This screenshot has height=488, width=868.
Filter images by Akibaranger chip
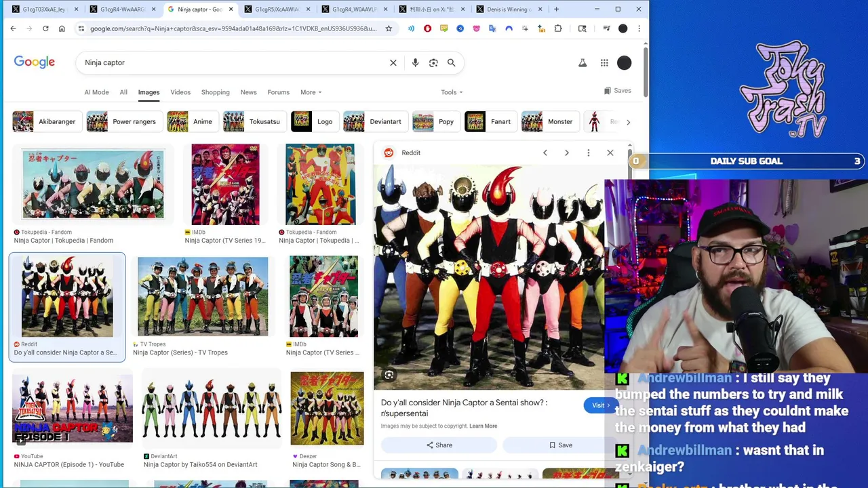(x=47, y=121)
